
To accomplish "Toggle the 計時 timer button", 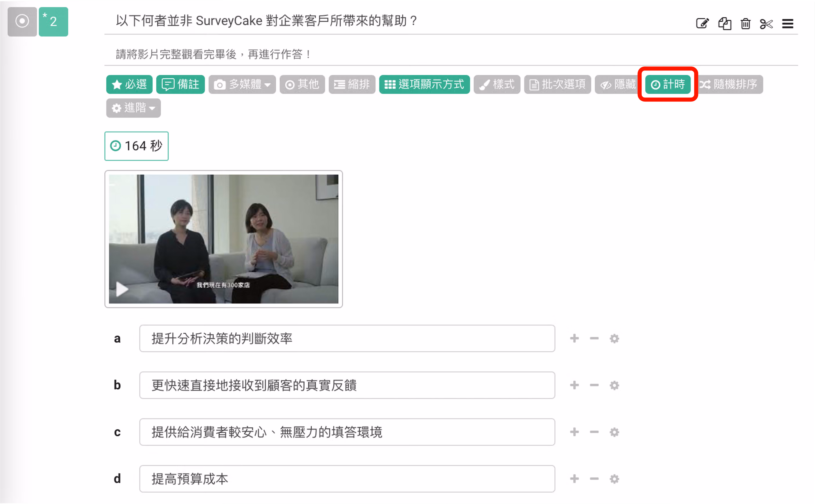I will (x=668, y=84).
